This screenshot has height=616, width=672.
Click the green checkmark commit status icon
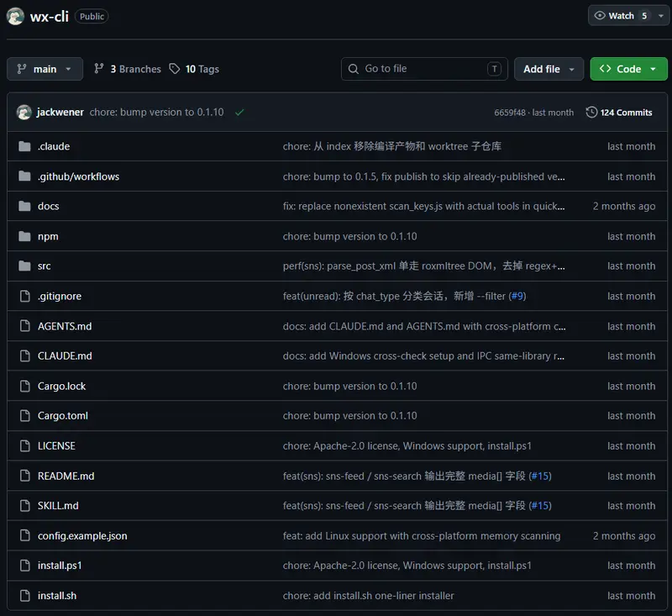239,113
